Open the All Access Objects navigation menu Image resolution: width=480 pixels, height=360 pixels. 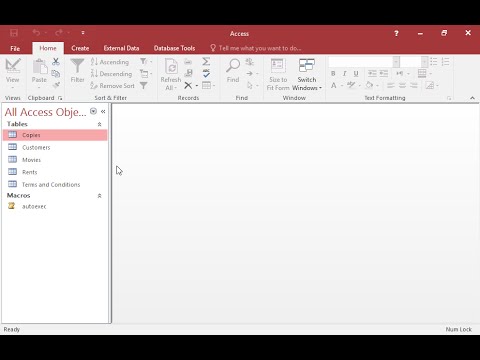93,111
